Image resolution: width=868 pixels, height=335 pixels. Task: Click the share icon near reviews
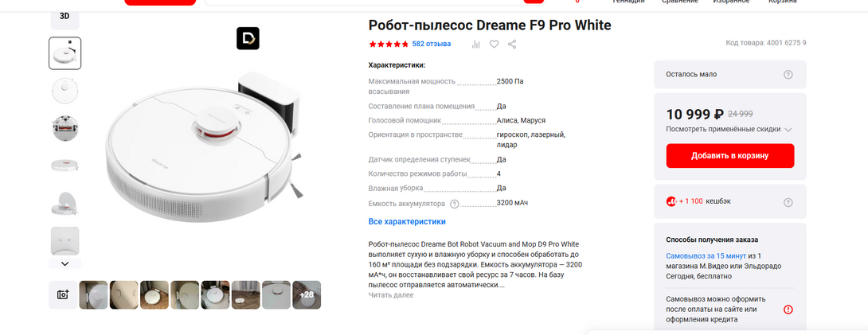pyautogui.click(x=512, y=45)
